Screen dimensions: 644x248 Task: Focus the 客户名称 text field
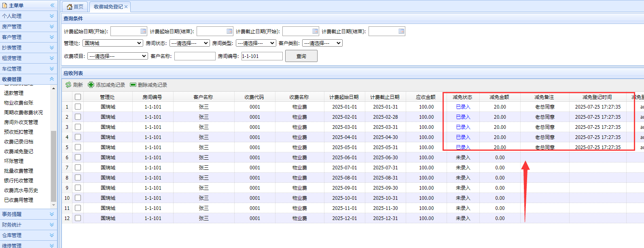click(x=195, y=56)
